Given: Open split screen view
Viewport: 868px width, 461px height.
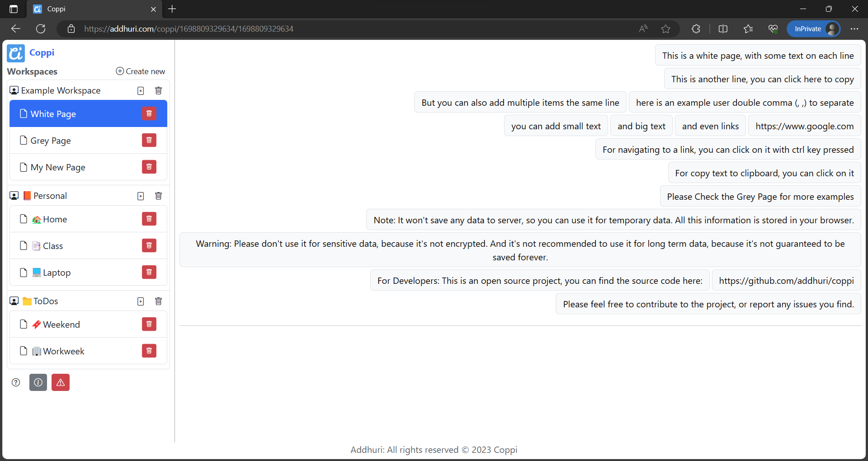Looking at the screenshot, I should coord(723,29).
